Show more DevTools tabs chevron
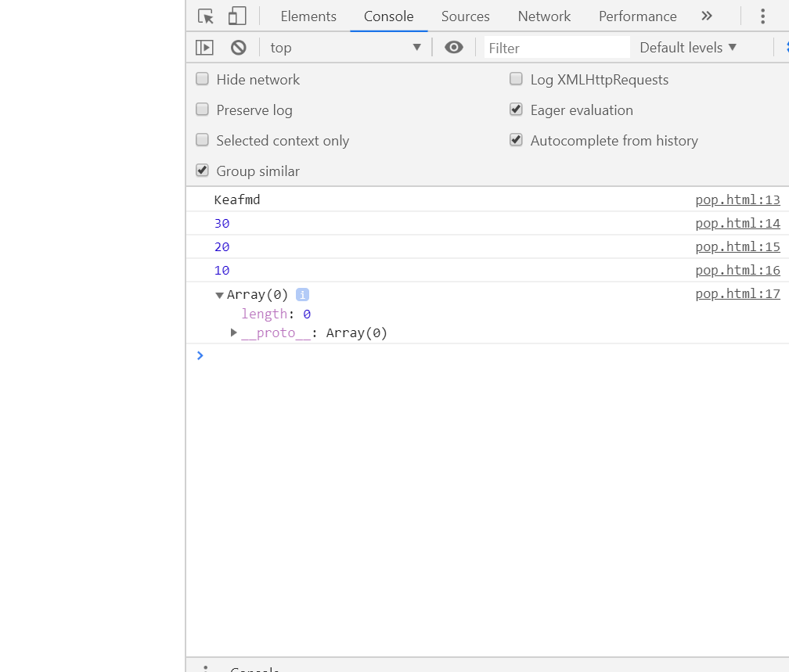The height and width of the screenshot is (672, 789). point(707,16)
